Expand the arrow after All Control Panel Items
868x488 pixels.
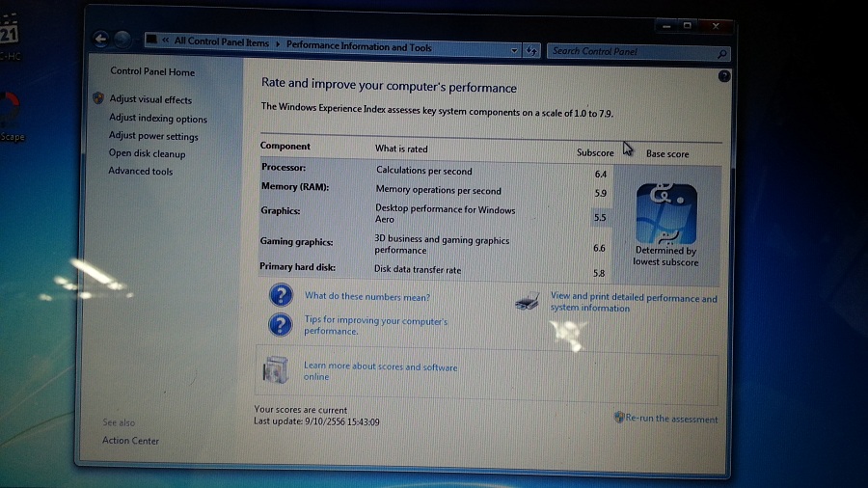(x=278, y=43)
